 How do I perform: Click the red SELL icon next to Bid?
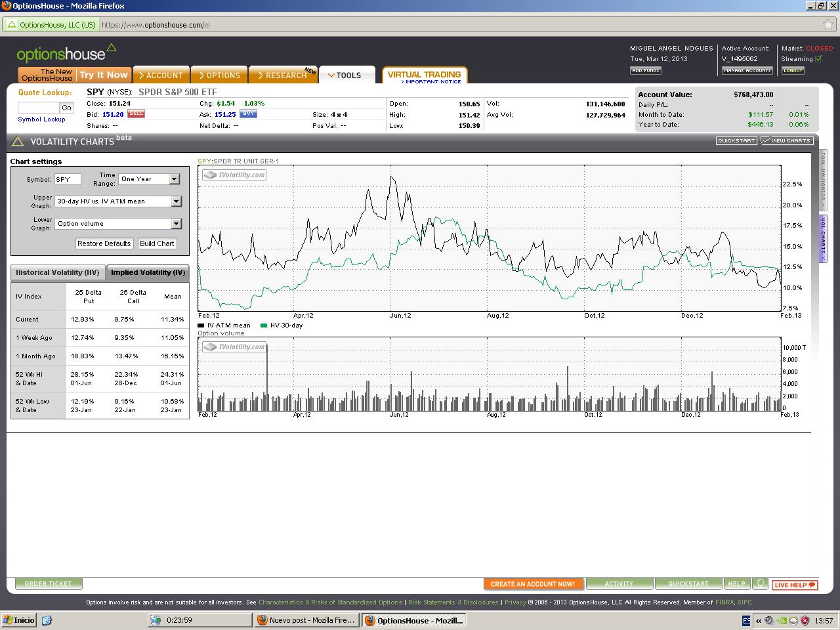[x=136, y=114]
